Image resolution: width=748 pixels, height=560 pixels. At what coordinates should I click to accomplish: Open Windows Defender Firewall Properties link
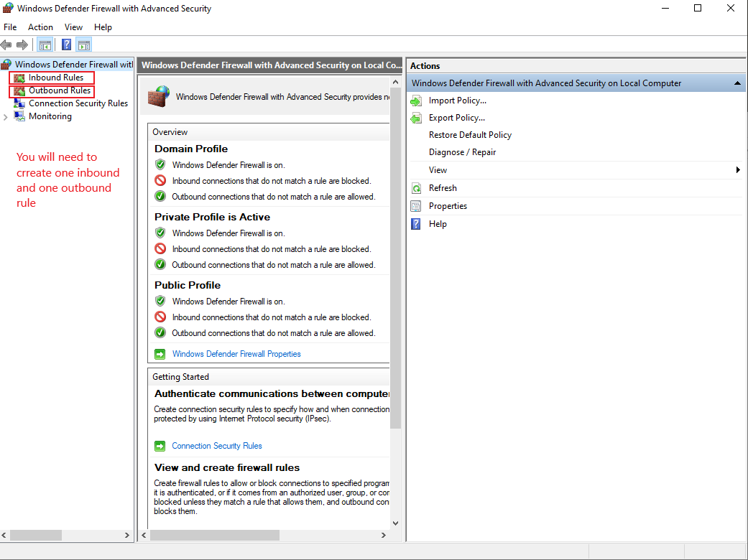point(236,354)
